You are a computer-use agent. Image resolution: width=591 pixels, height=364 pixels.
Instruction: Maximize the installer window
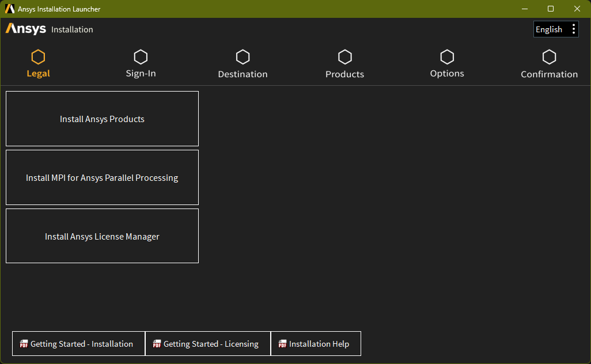(551, 9)
